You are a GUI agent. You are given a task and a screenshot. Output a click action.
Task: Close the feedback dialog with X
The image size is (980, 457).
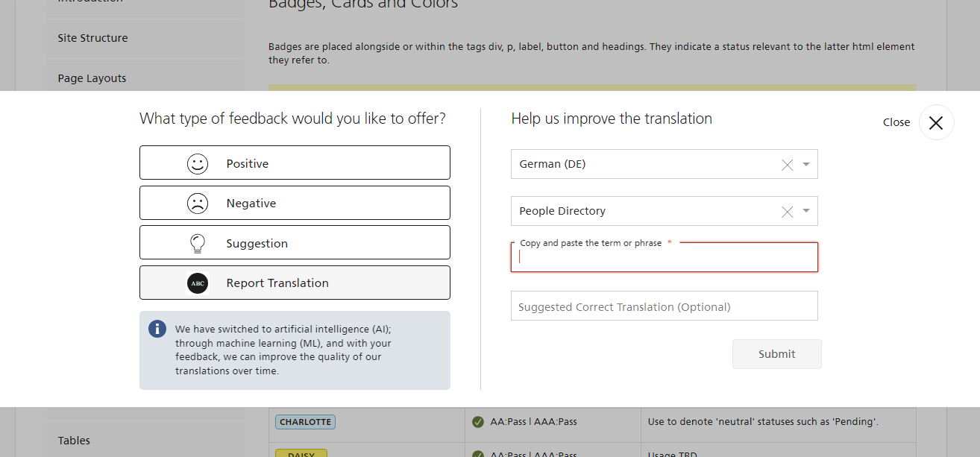[936, 123]
